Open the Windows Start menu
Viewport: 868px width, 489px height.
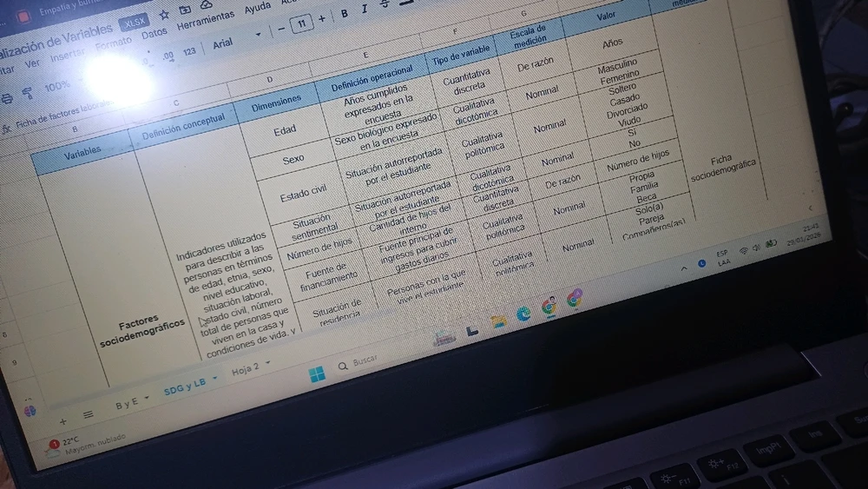[317, 373]
